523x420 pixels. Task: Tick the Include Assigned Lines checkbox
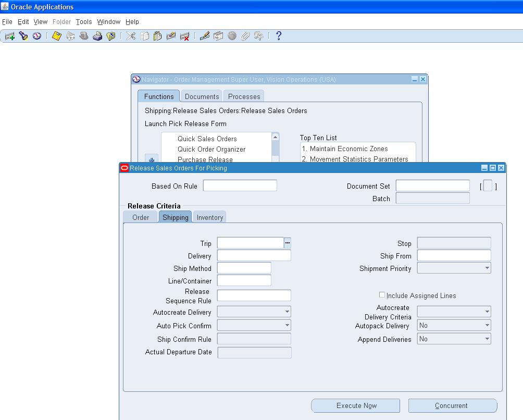[x=382, y=295]
